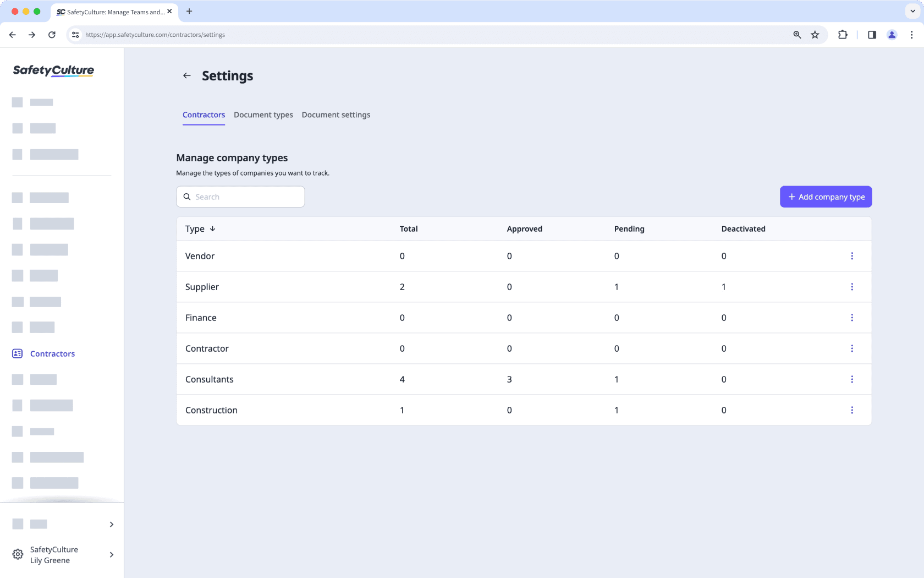Open the kebab menu for the Supplier row
The height and width of the screenshot is (578, 924).
coord(853,287)
